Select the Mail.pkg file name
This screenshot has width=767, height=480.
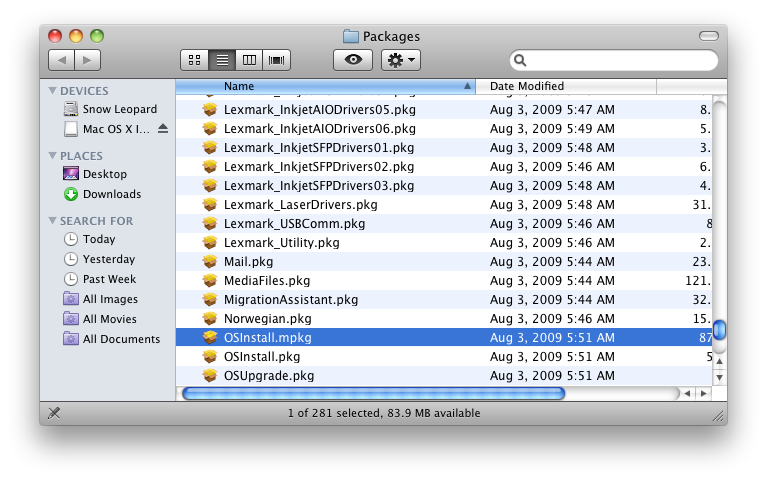(248, 262)
